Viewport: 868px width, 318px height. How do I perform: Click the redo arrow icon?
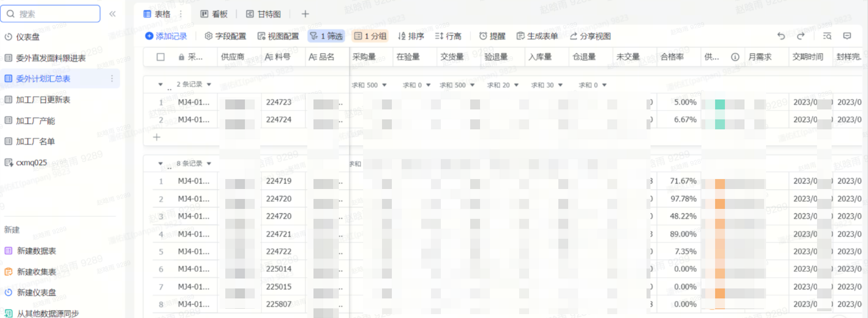pyautogui.click(x=801, y=36)
